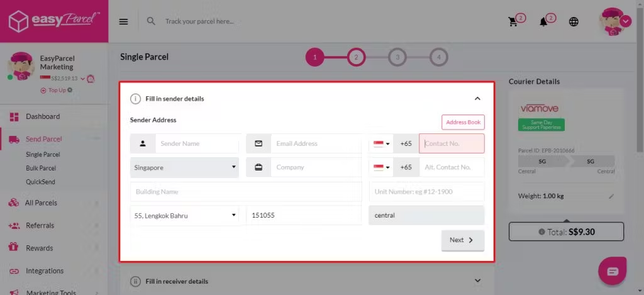Go to step 2 in progress indicator
Screen dimensions: 644x295
click(356, 57)
